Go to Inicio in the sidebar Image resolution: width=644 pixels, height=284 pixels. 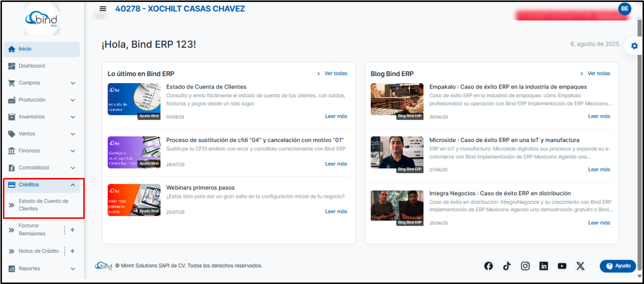point(42,49)
